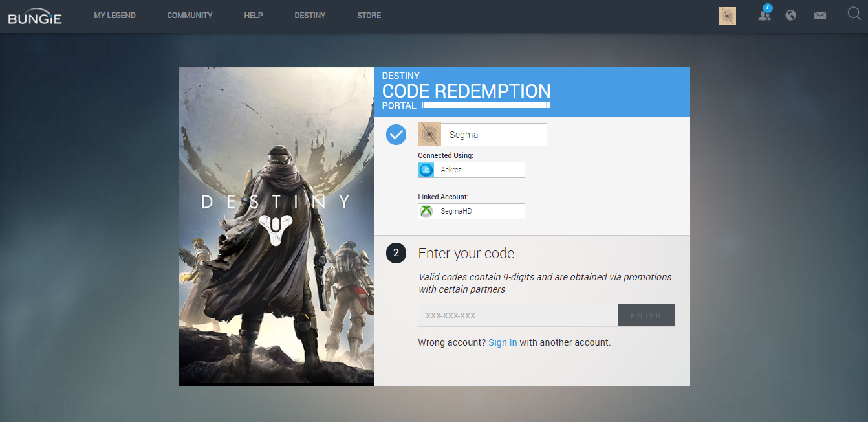This screenshot has width=868, height=422.
Task: Click the Destiny cover art image
Action: pos(277,226)
